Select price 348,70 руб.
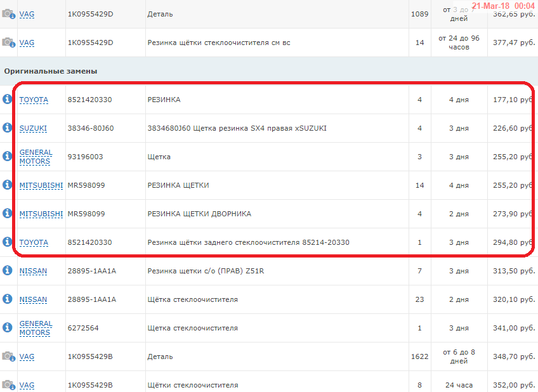The width and height of the screenshot is (538, 392). pyautogui.click(x=514, y=356)
